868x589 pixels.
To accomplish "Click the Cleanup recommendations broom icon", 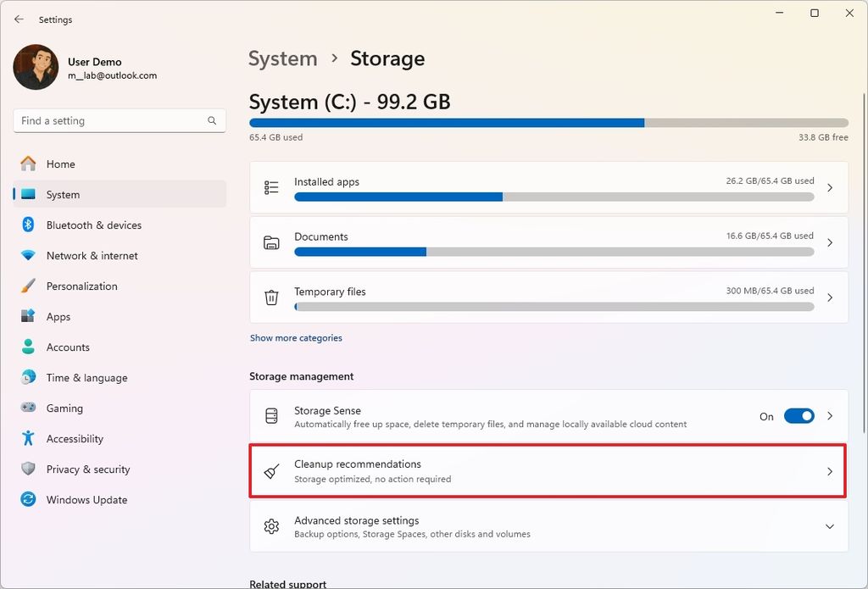I will [271, 471].
